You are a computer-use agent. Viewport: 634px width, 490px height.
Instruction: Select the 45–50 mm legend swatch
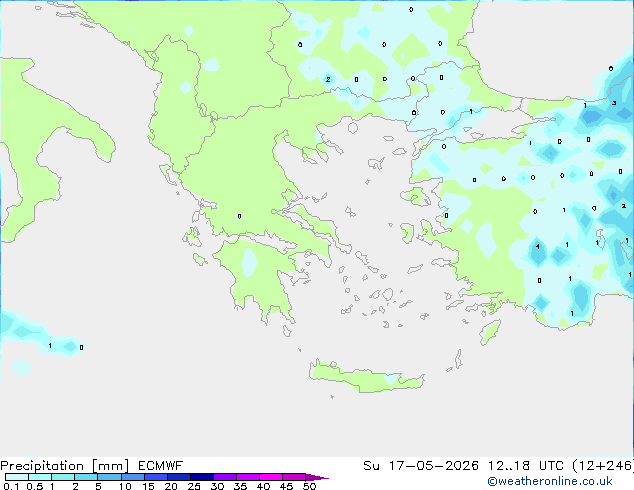(x=294, y=477)
